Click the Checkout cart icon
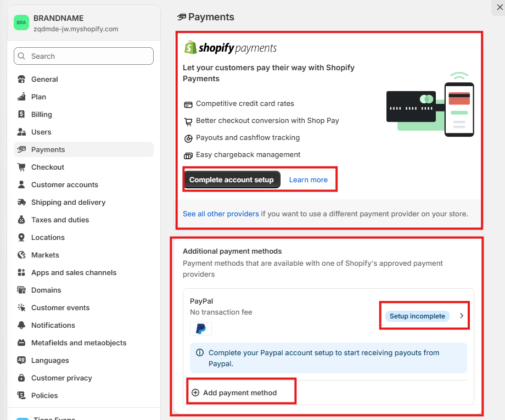The width and height of the screenshot is (505, 420). [x=21, y=167]
